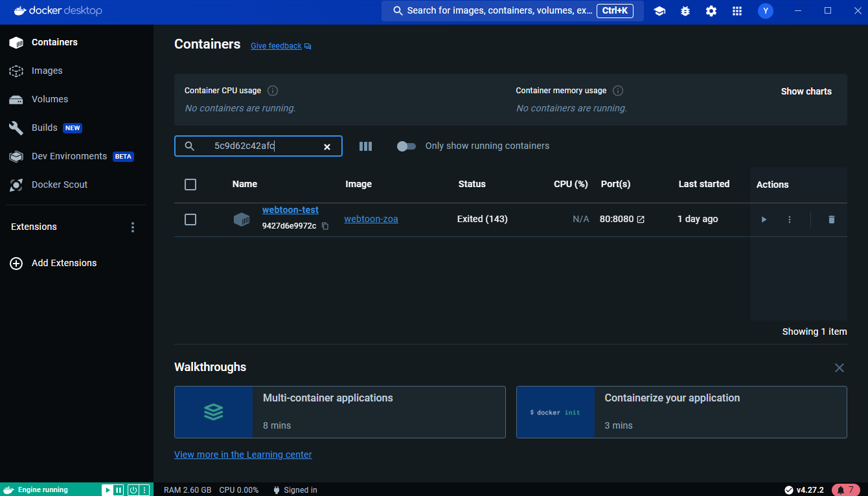Open Settings gear icon in title bar

pos(711,11)
